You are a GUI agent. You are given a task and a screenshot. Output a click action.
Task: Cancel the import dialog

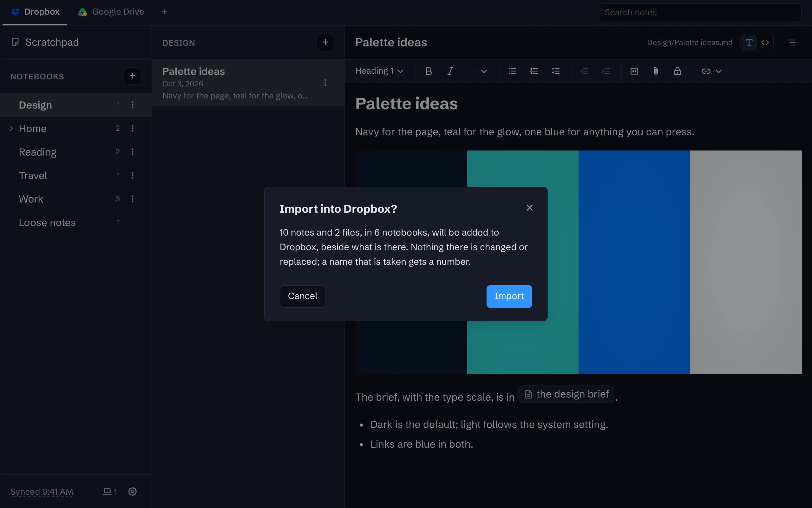pos(302,296)
